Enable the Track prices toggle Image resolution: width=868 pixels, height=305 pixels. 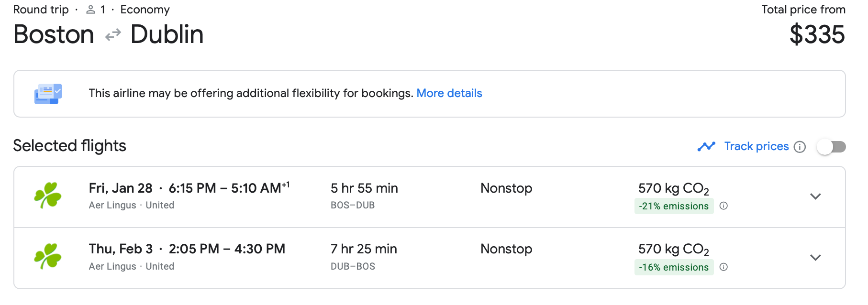tap(832, 147)
